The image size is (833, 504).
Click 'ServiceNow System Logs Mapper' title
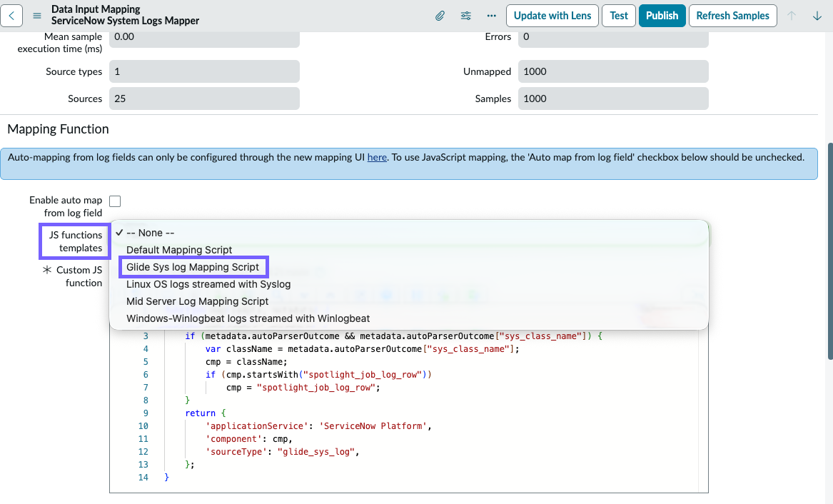(x=125, y=21)
